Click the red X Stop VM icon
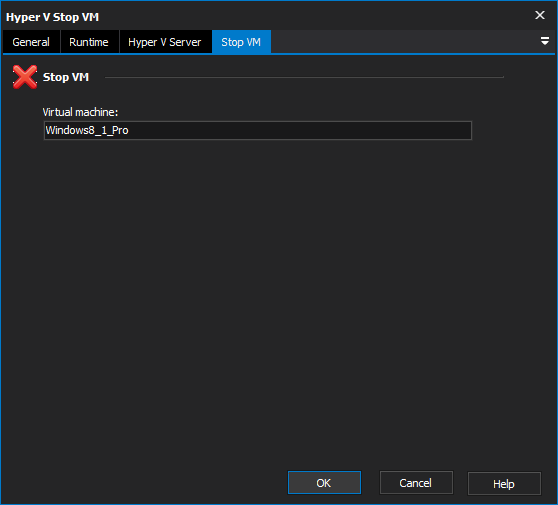Screen dimensions: 558x505 [x=25, y=77]
